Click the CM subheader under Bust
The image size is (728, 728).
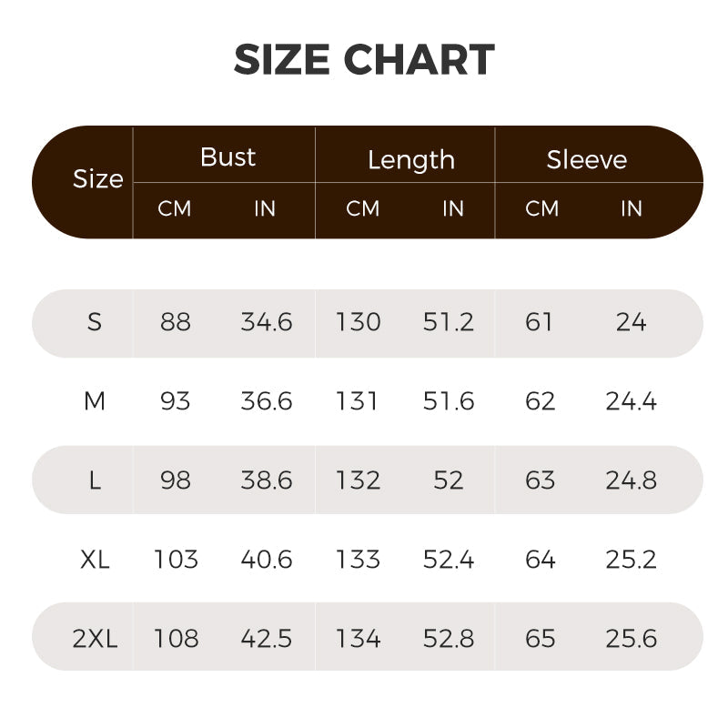(175, 208)
